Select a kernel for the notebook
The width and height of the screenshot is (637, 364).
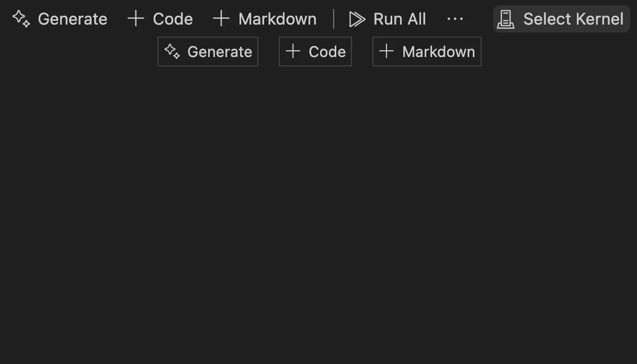point(561,19)
